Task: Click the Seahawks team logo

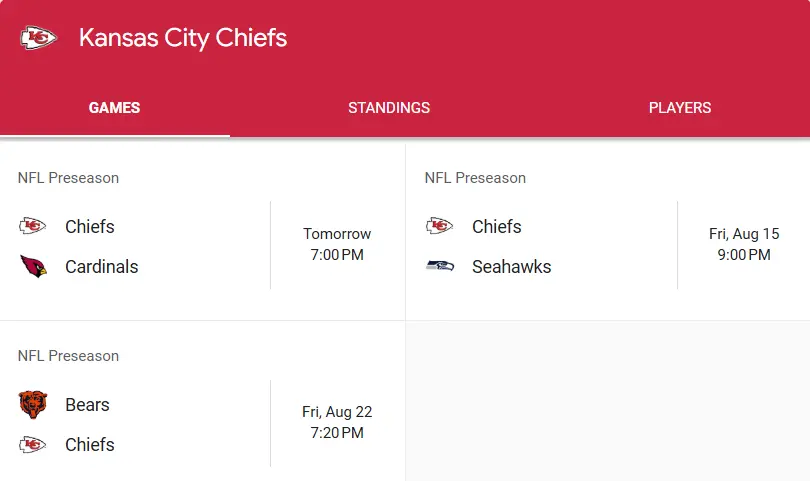Action: pos(440,266)
